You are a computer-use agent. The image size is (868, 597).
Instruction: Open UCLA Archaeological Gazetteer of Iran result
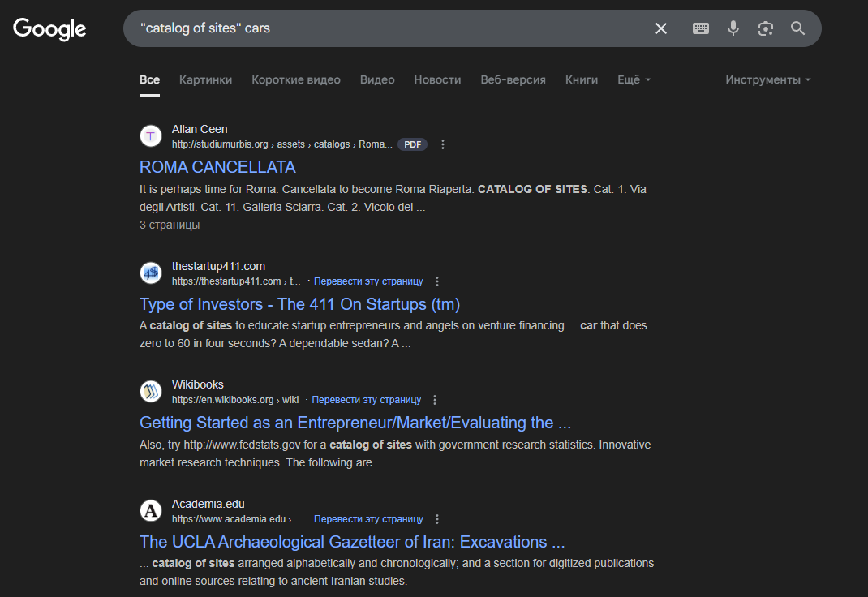[x=352, y=542]
